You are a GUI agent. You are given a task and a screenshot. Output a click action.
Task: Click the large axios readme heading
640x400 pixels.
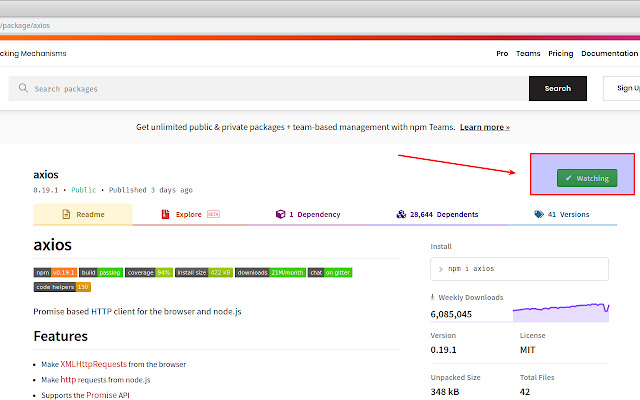coord(53,245)
